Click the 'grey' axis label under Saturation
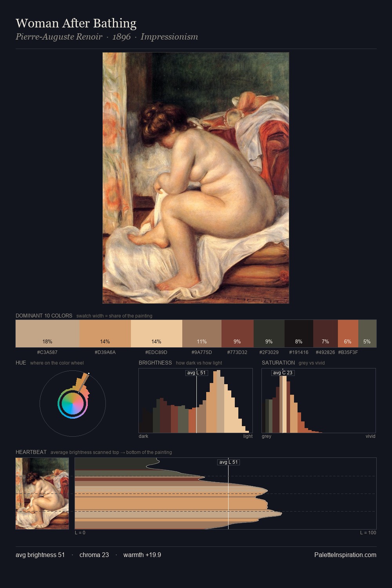This screenshot has width=392, height=588. 267,436
